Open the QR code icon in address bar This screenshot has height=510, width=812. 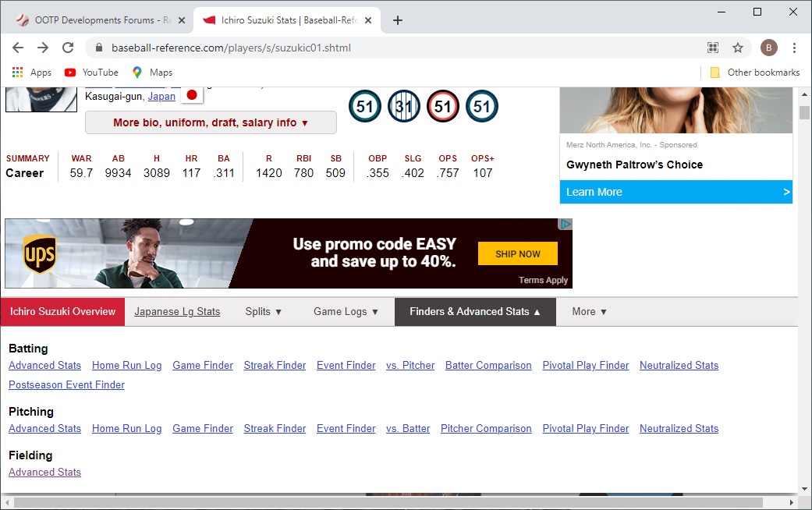tap(713, 48)
